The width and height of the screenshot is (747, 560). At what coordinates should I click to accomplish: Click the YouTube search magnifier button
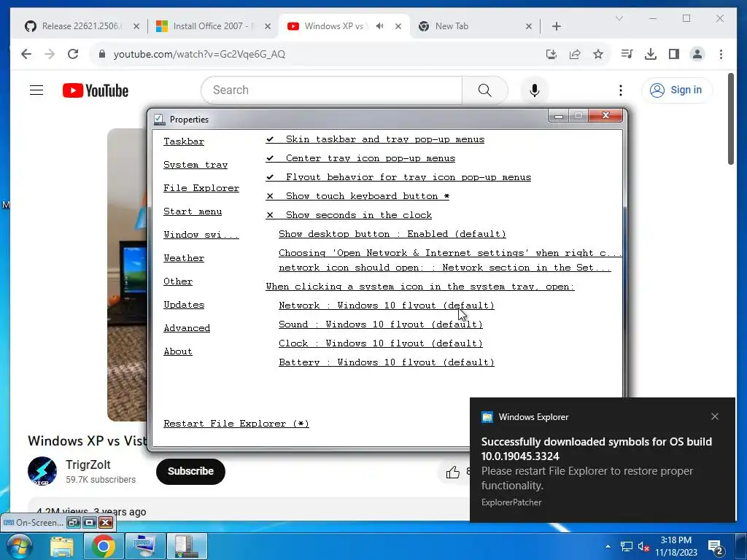point(484,90)
